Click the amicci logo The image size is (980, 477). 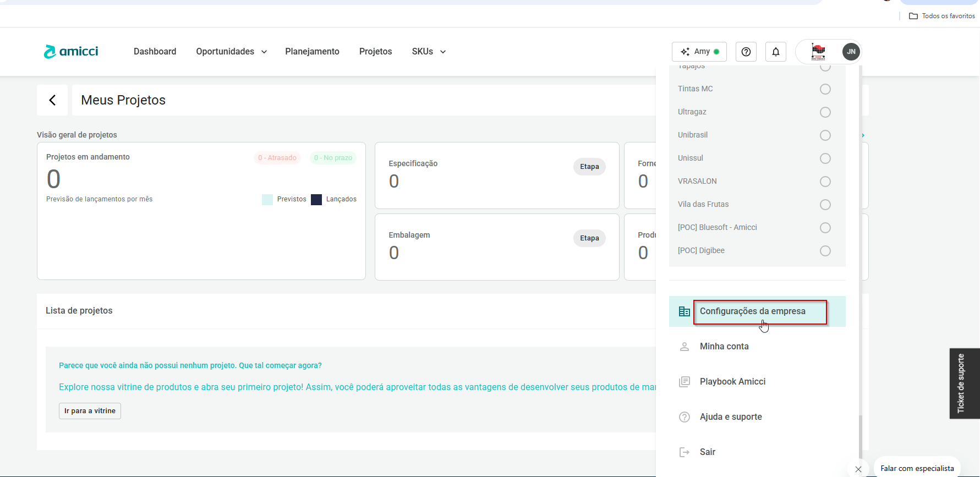click(71, 52)
